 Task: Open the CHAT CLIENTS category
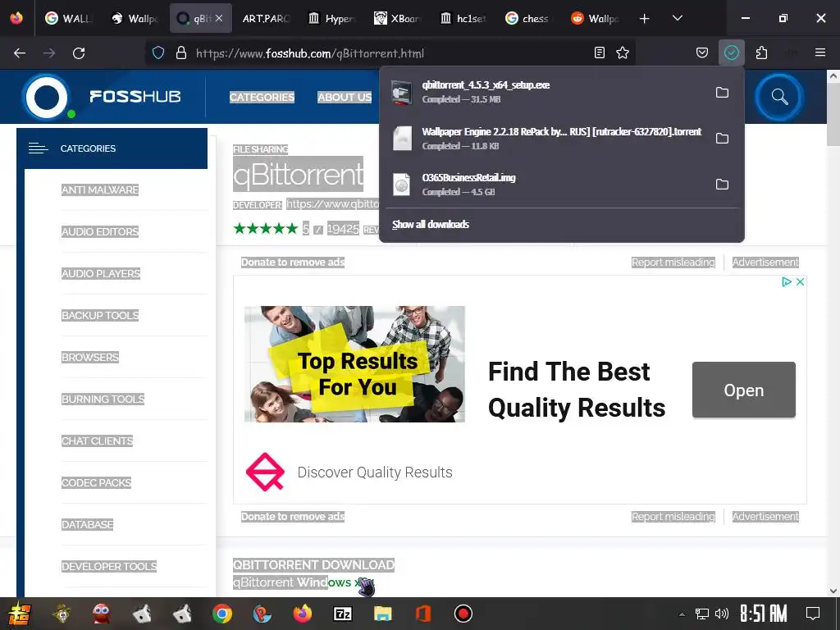pyautogui.click(x=97, y=441)
